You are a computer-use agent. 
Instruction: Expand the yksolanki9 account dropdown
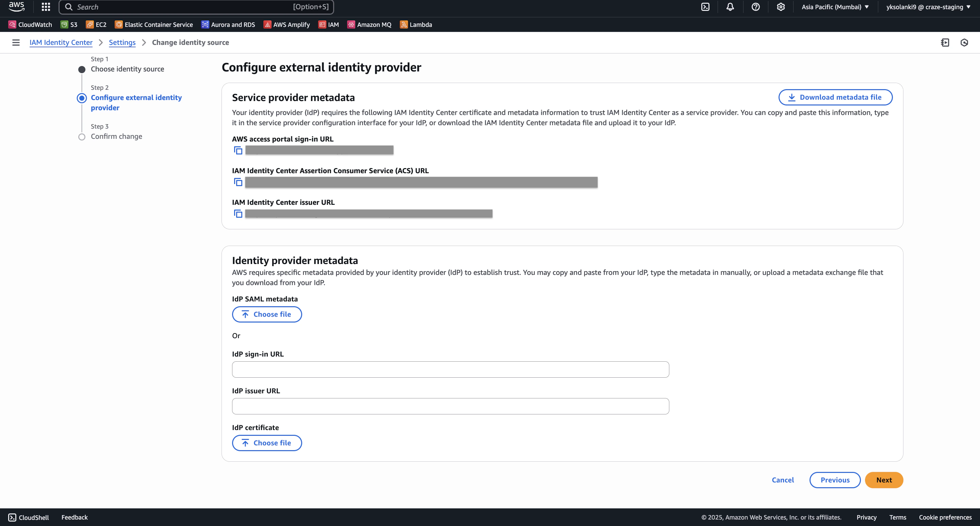pyautogui.click(x=928, y=7)
